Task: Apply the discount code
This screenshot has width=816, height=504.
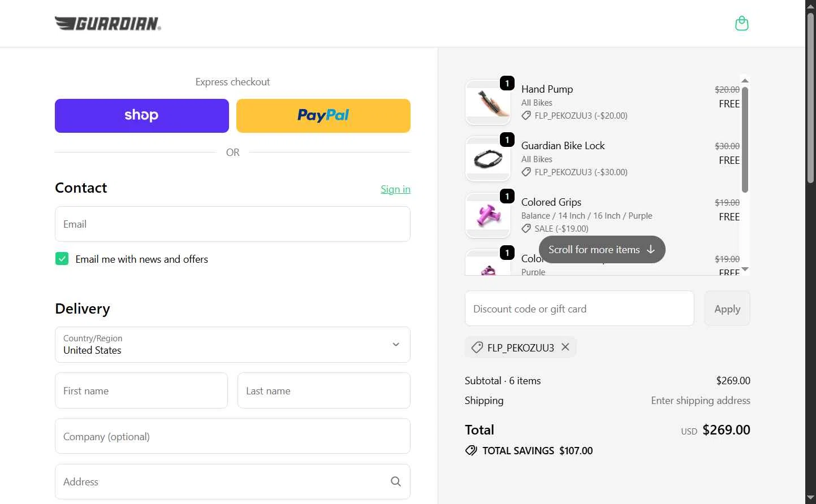Action: [x=727, y=309]
